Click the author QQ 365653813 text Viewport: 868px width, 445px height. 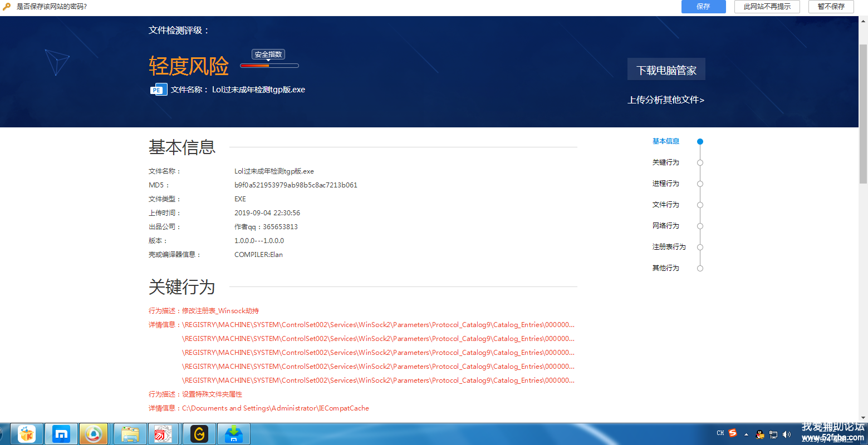pos(266,227)
